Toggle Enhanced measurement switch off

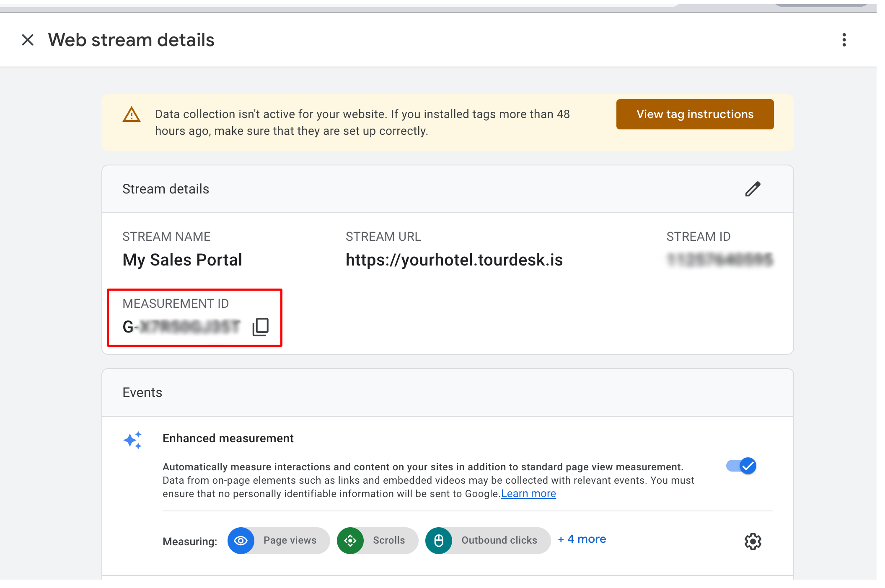click(741, 466)
